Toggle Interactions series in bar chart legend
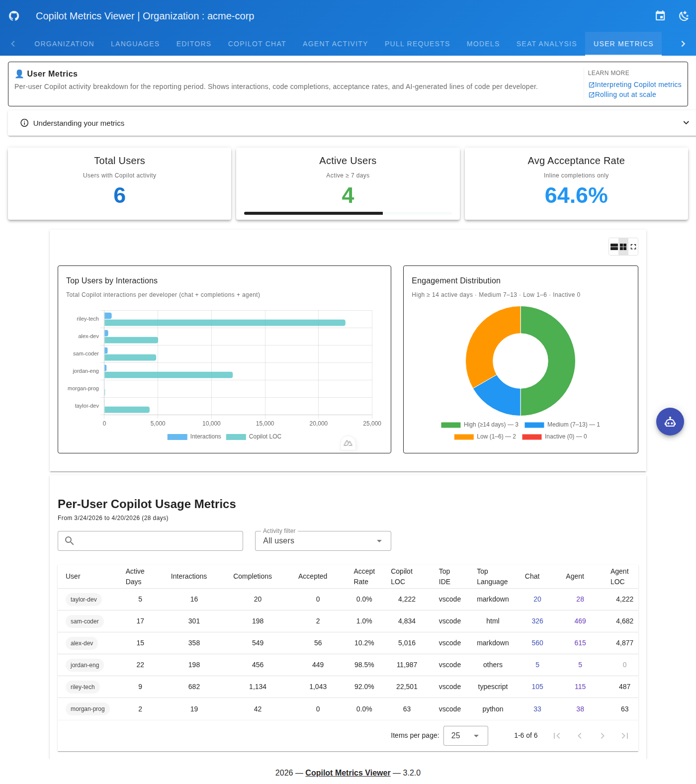 (194, 436)
